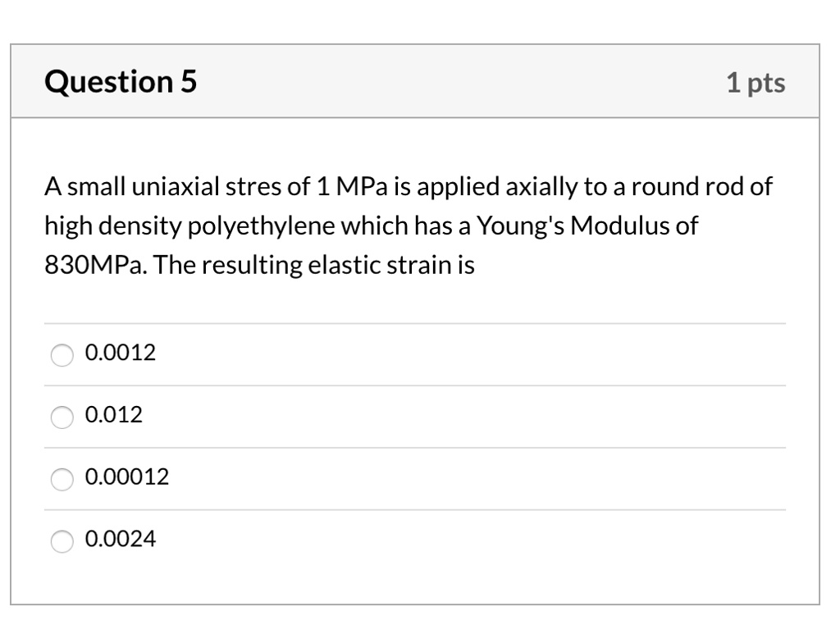Mark the 0.0024 radio button

[62, 540]
